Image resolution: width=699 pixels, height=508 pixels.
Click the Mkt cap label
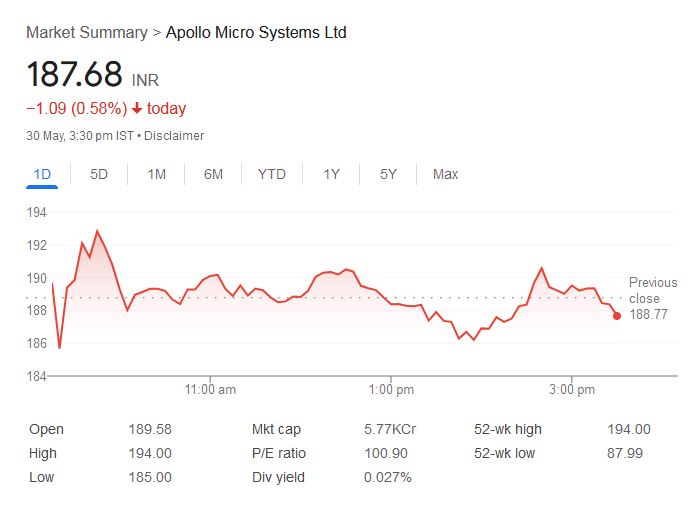(276, 429)
